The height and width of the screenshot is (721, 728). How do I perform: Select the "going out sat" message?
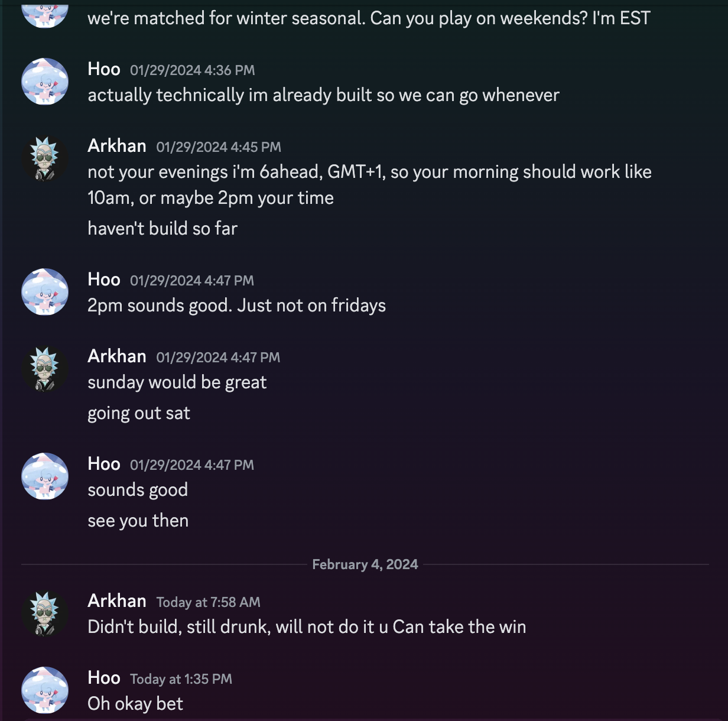pos(139,413)
